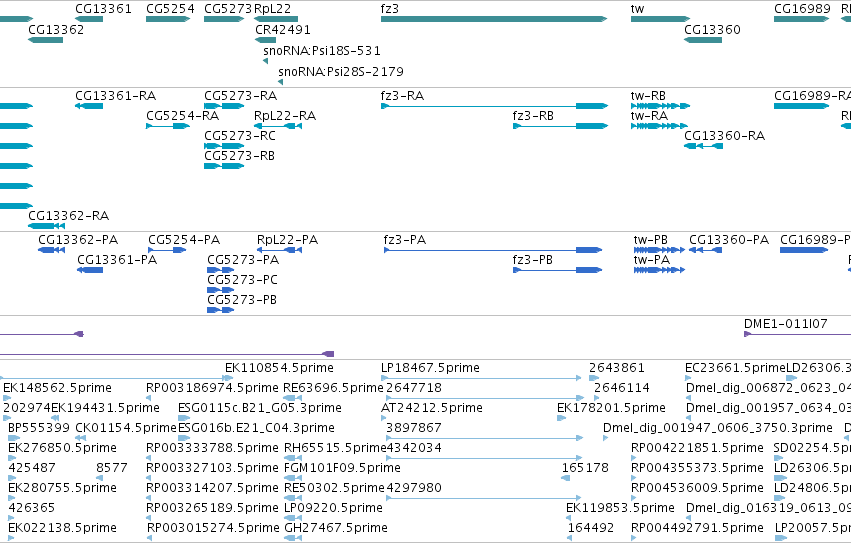Image resolution: width=851 pixels, height=543 pixels.
Task: Select the snoRNA:Psi28S-2179 label
Action: click(341, 71)
